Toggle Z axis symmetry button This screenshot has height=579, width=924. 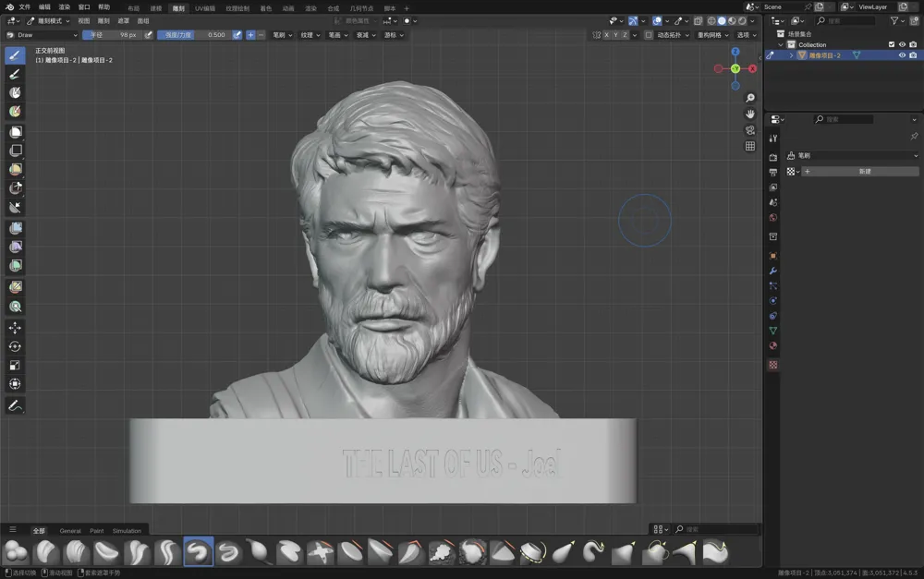(x=625, y=35)
